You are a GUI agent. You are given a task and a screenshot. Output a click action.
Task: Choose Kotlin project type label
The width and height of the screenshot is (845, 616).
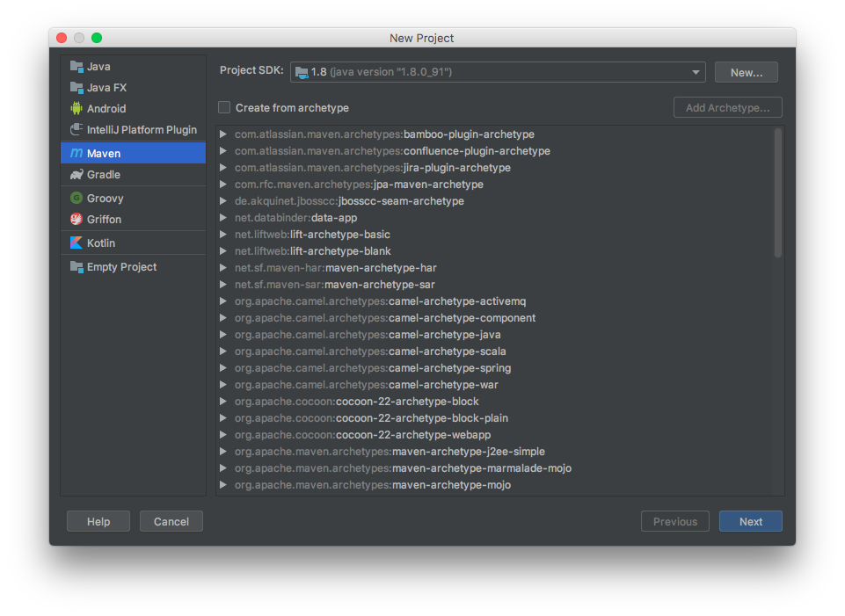click(x=101, y=243)
